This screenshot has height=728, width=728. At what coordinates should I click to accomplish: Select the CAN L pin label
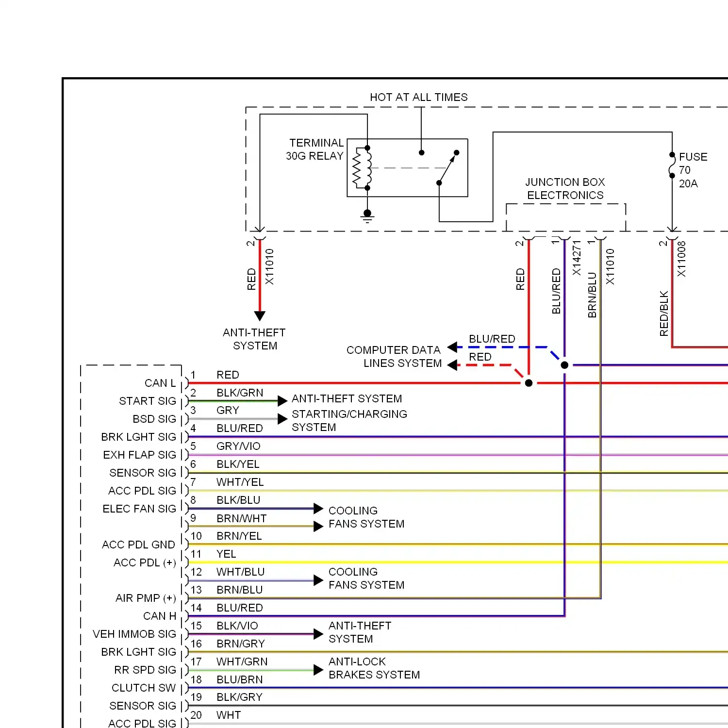(x=160, y=383)
